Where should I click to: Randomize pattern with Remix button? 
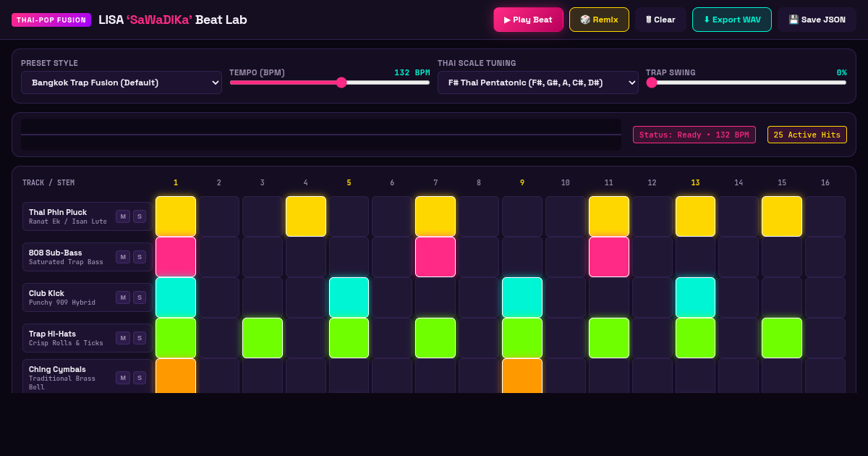[x=599, y=20]
